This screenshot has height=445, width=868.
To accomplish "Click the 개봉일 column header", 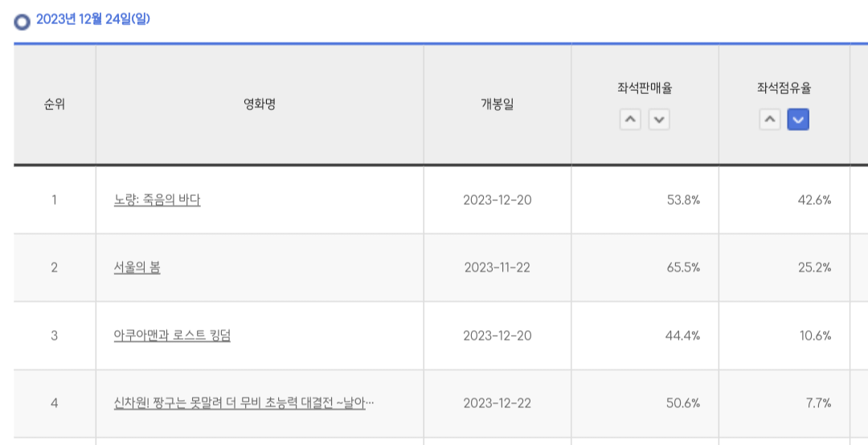I will tap(497, 104).
